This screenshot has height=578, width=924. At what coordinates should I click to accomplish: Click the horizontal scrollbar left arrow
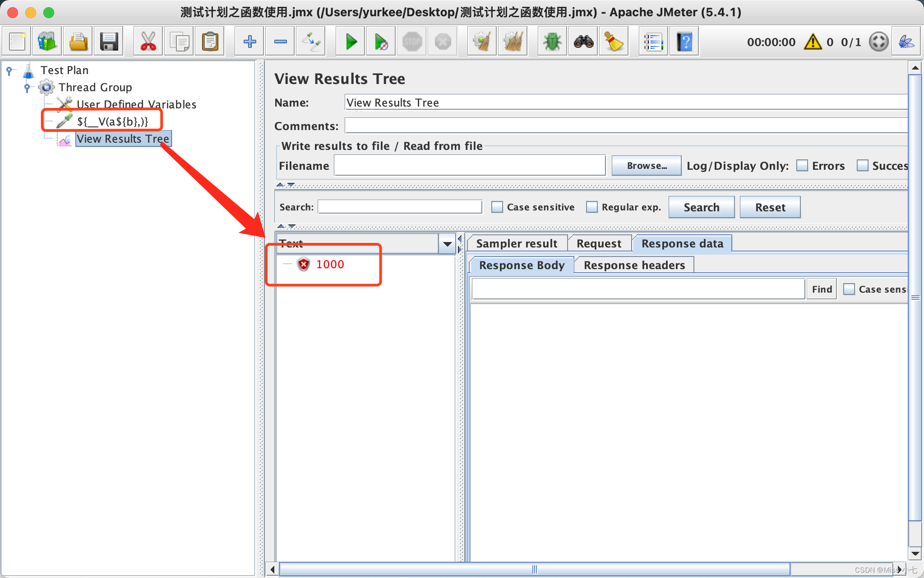(272, 569)
